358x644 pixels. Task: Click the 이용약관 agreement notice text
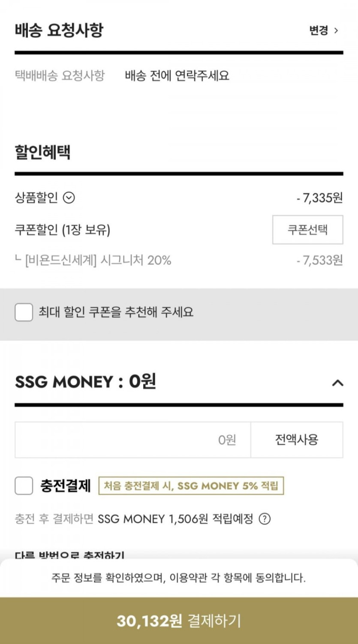(x=178, y=578)
